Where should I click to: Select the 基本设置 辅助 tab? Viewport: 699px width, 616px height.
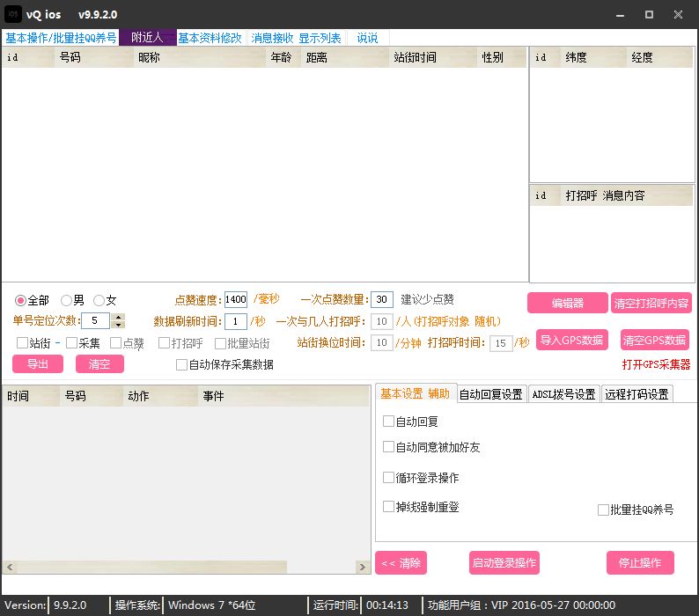[416, 393]
